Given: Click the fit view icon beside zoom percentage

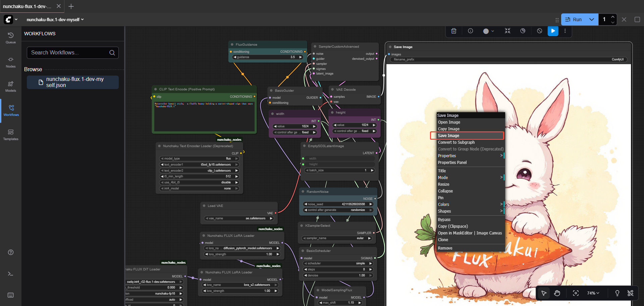Looking at the screenshot, I should coord(576,293).
